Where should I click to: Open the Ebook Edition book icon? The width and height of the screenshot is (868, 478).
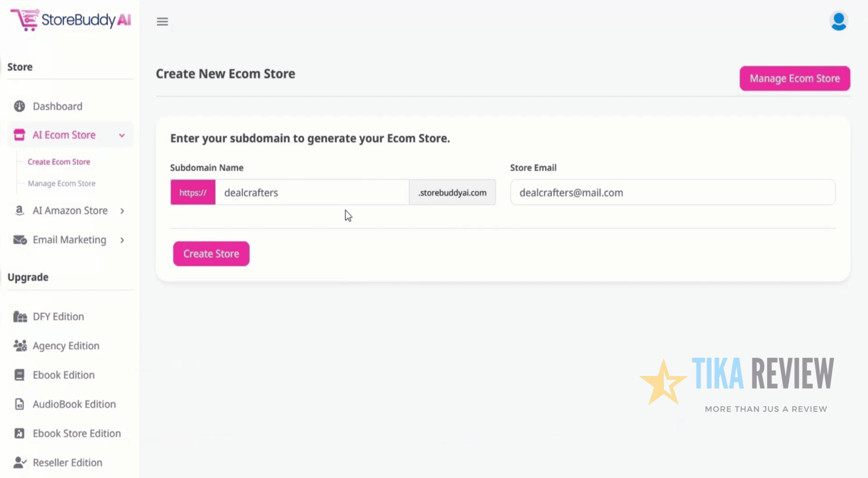coord(19,375)
